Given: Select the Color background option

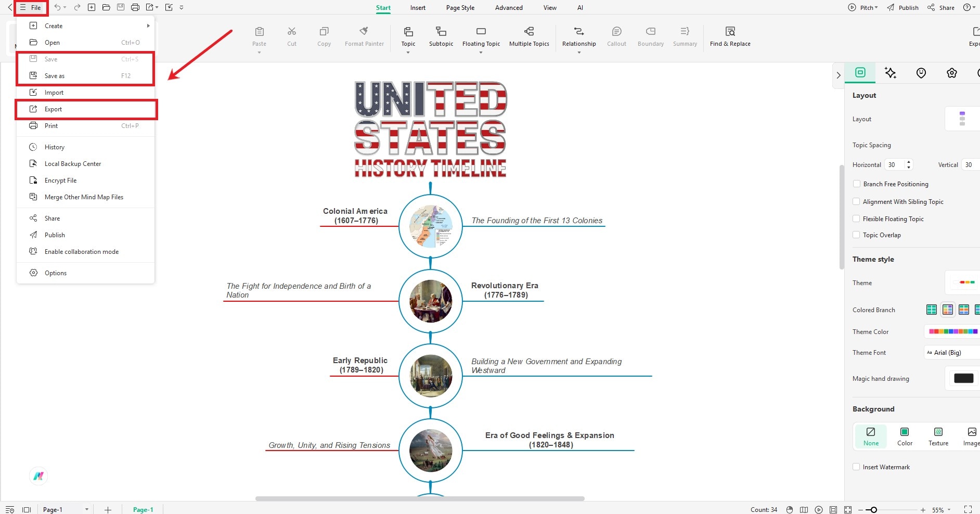Looking at the screenshot, I should pyautogui.click(x=905, y=436).
